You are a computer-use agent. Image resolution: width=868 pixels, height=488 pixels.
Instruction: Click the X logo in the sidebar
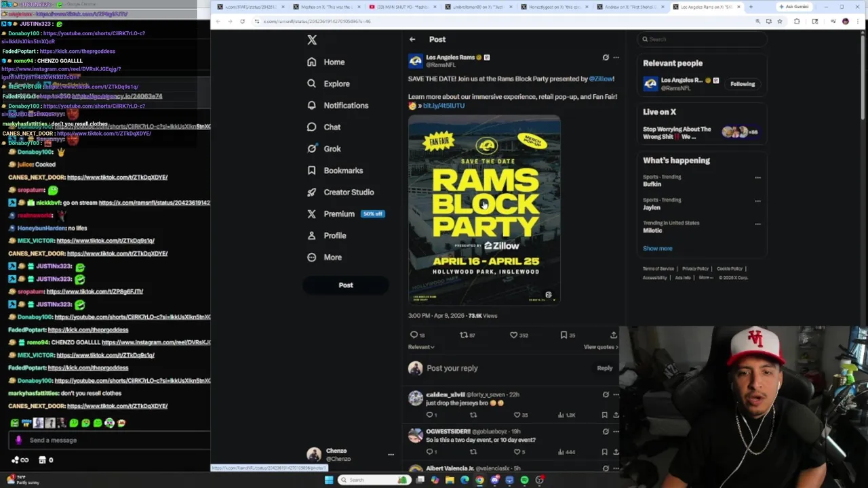point(312,40)
